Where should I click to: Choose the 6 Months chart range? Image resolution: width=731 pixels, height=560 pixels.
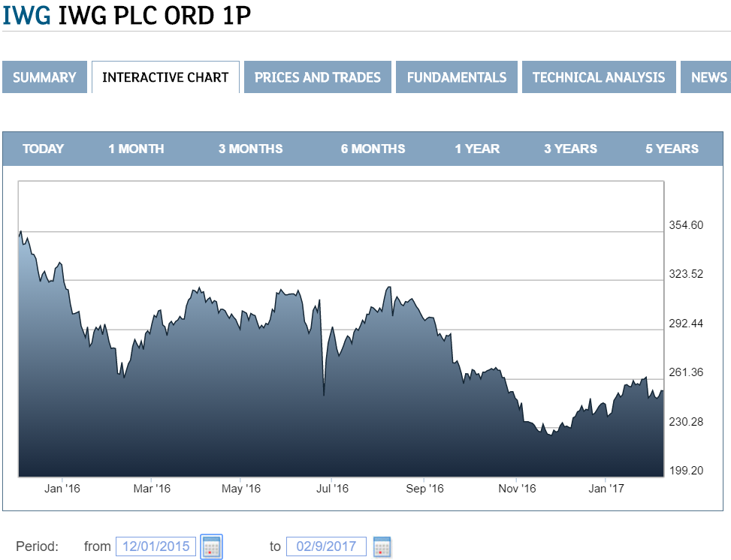[x=373, y=149]
